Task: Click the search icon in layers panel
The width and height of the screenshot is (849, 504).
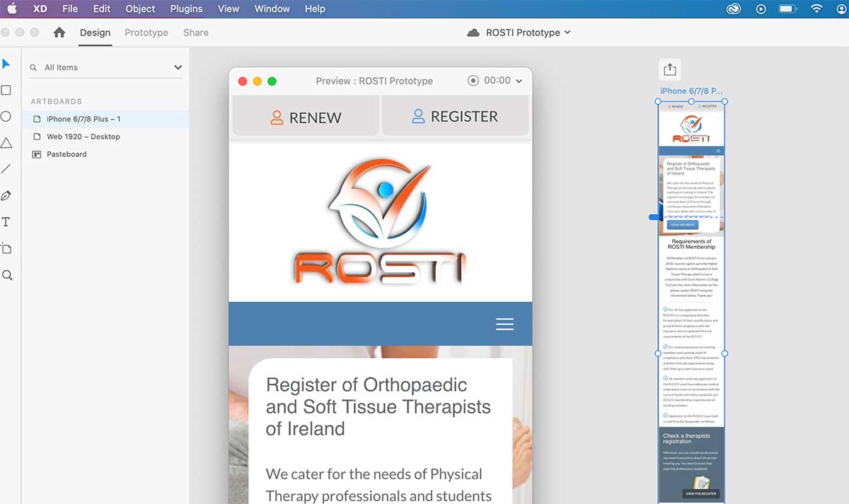Action: pos(33,68)
